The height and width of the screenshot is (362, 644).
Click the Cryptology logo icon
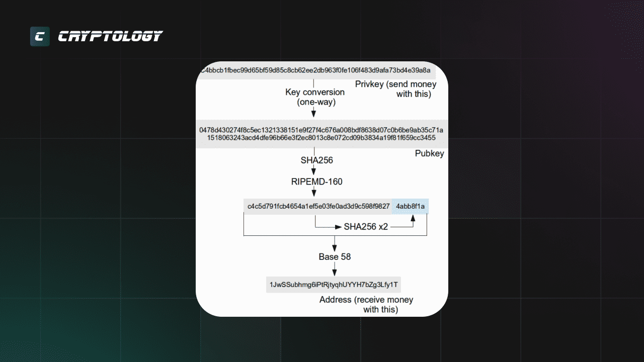click(x=40, y=36)
